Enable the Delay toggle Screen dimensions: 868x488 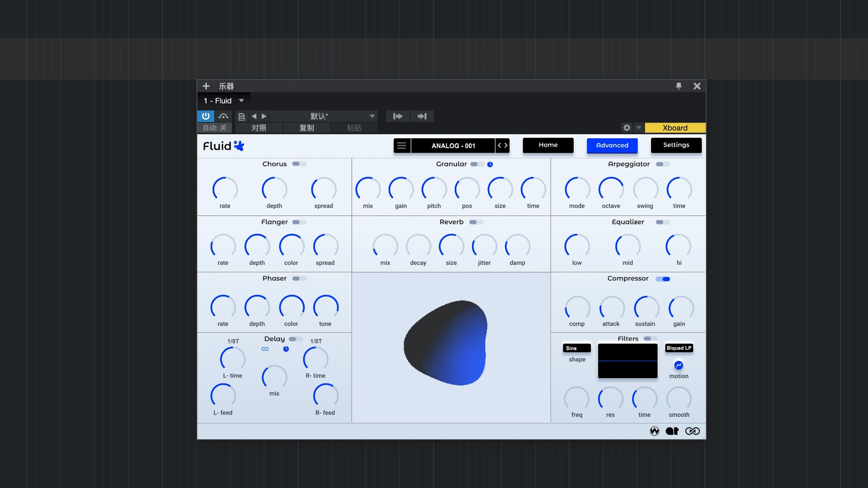(296, 339)
